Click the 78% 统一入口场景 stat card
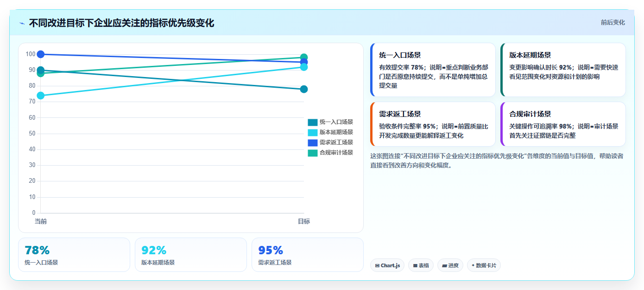The width and height of the screenshot is (644, 290). pos(74,255)
